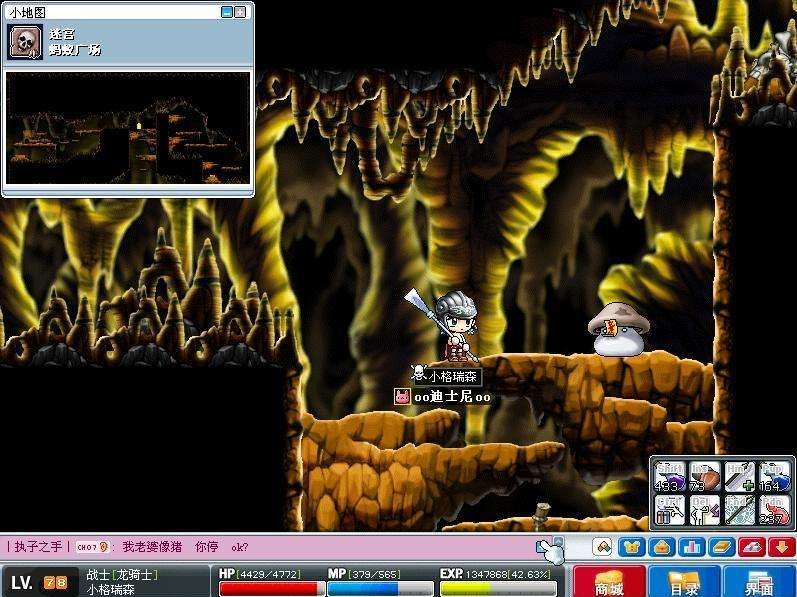Click the white chat-target icon
The image size is (797, 597).
click(x=602, y=548)
